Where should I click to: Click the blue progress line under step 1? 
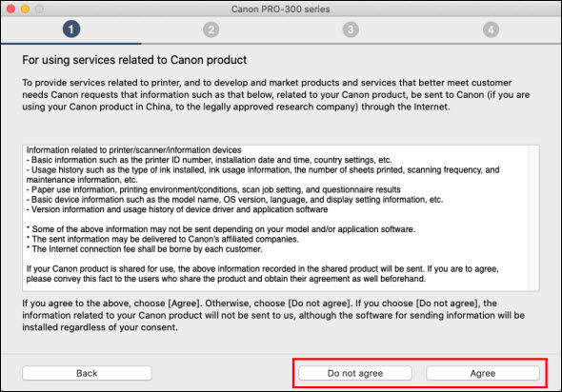71,44
